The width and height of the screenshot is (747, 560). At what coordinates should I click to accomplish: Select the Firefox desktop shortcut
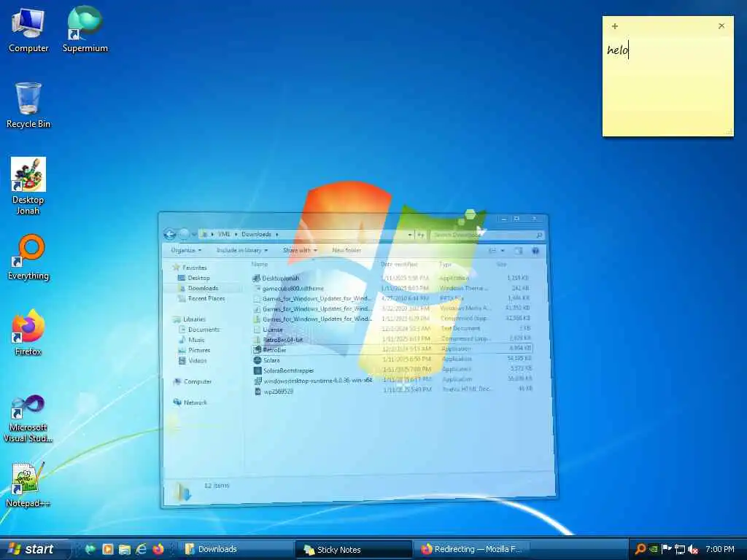click(28, 332)
